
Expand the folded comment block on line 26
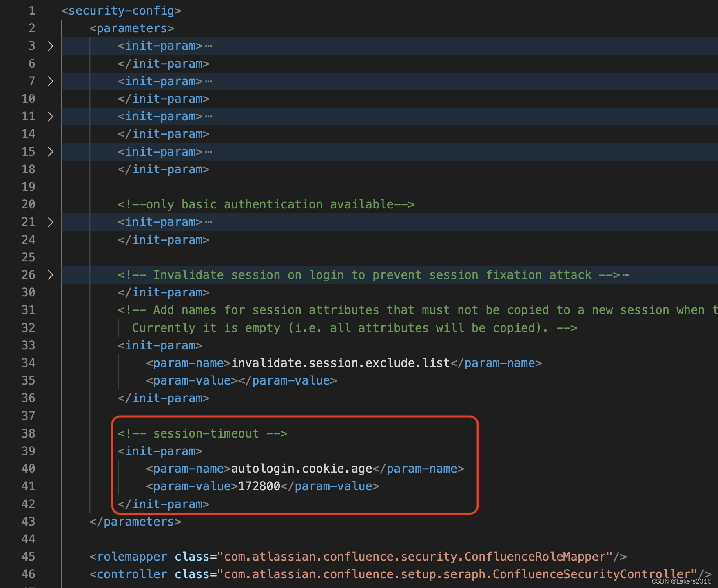[x=50, y=275]
